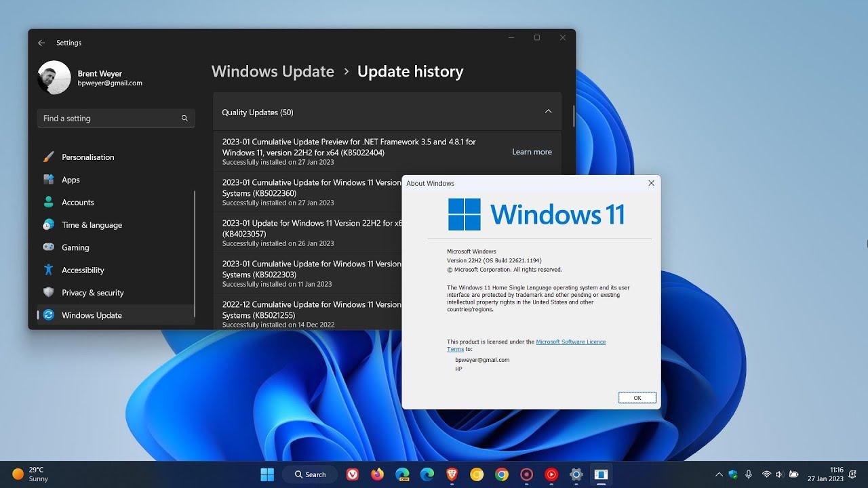Open Google Chrome from taskbar
Screen dimensions: 868x488
[x=502, y=474]
